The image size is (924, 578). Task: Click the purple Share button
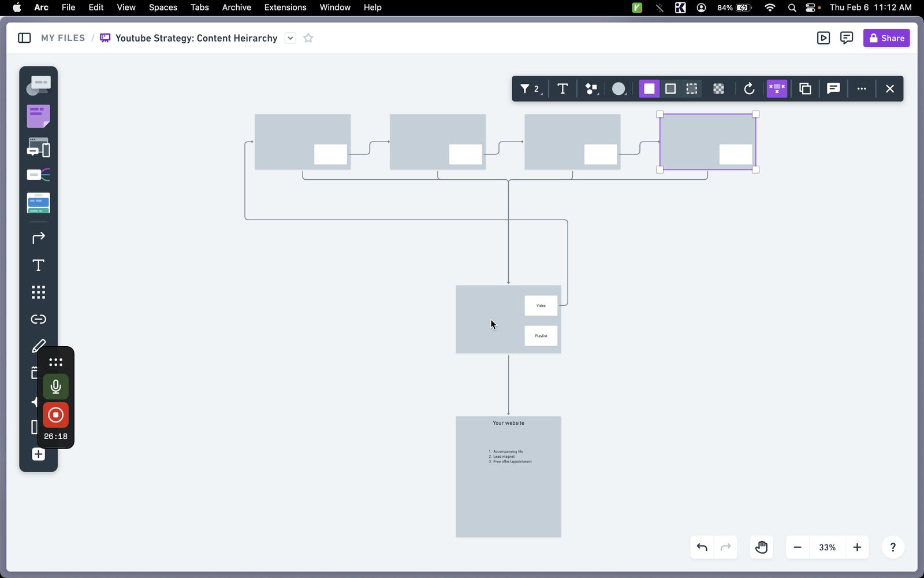click(x=886, y=38)
